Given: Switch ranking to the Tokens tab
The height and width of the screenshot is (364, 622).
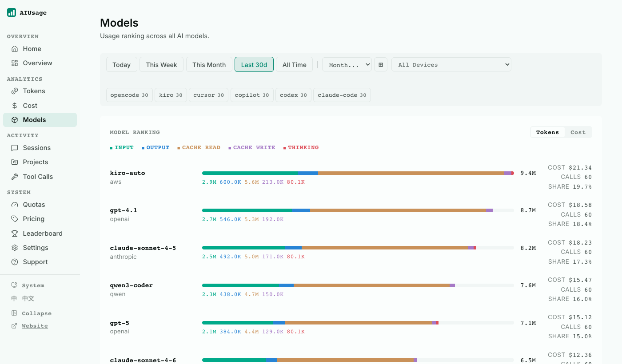Looking at the screenshot, I should pos(547,132).
